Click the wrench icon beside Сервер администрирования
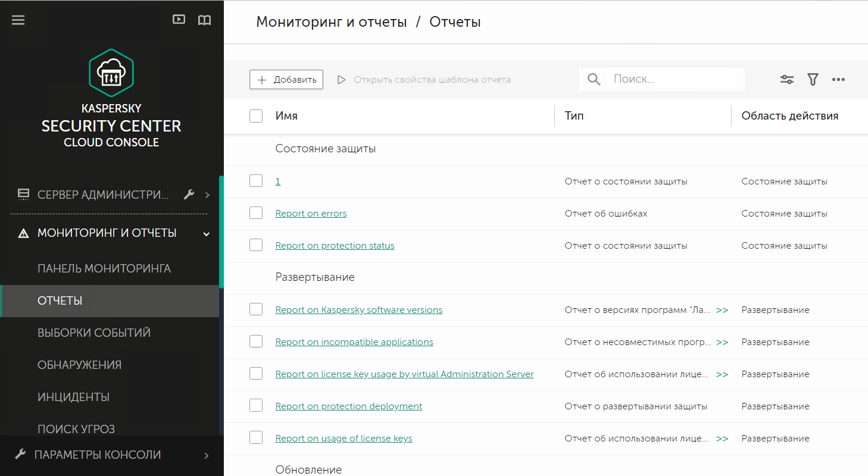This screenshot has width=868, height=476. click(189, 194)
